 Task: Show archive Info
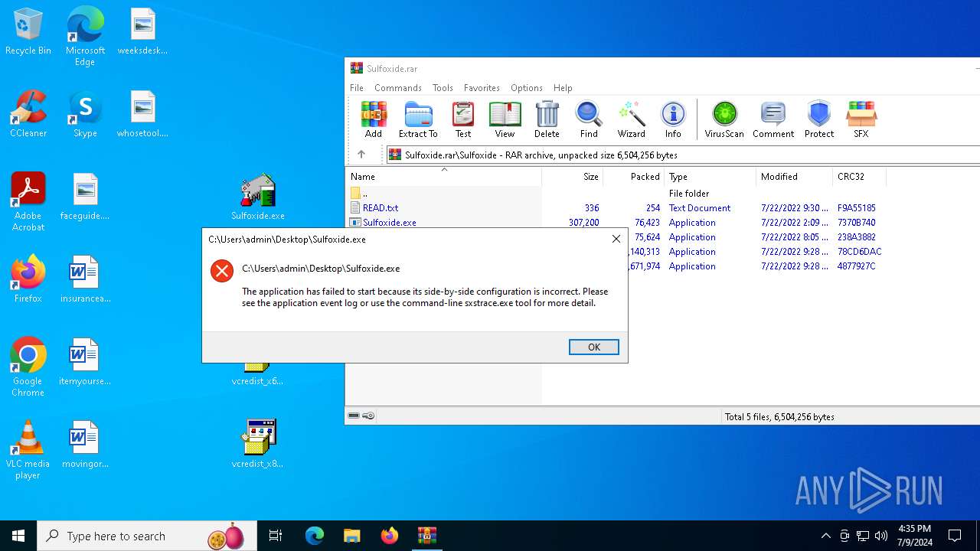coord(673,119)
